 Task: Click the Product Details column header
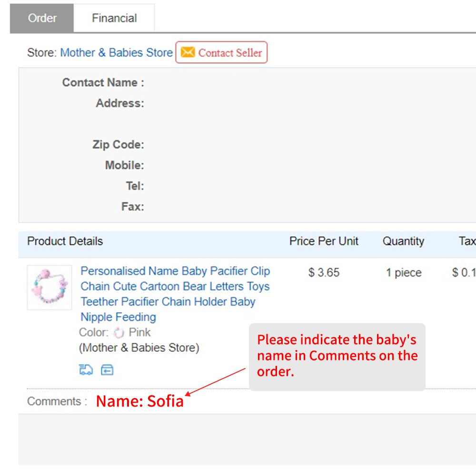65,241
